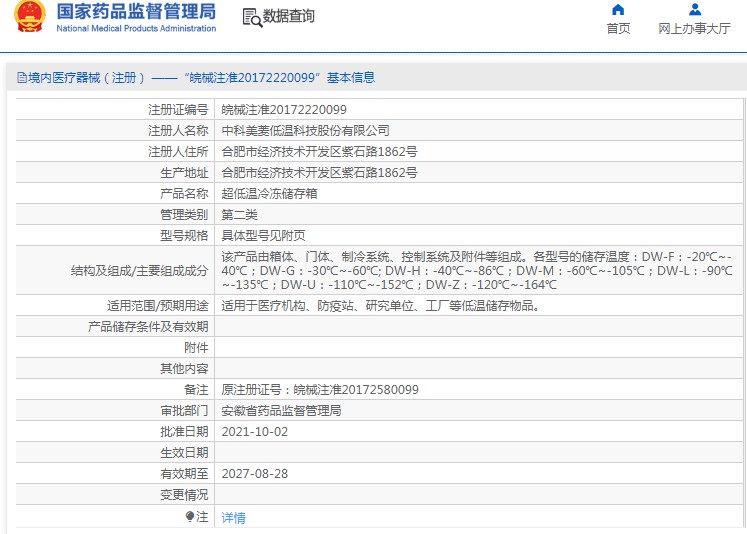Go to 首页 via house icon
The height and width of the screenshot is (534, 747).
click(618, 10)
